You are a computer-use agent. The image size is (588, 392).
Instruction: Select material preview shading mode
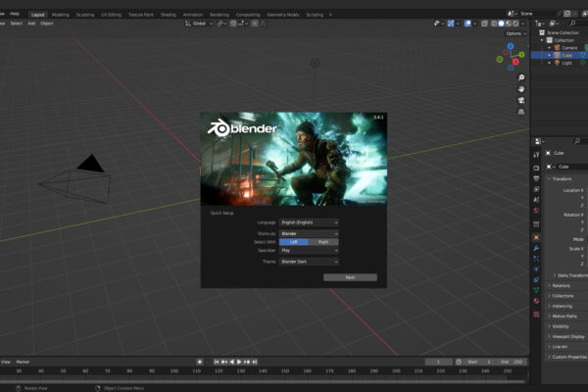click(x=509, y=24)
